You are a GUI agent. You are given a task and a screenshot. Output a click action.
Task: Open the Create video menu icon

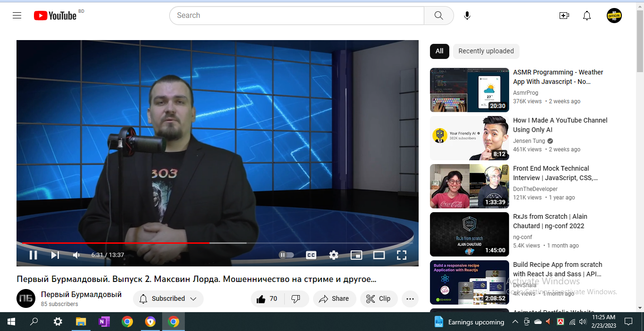564,16
